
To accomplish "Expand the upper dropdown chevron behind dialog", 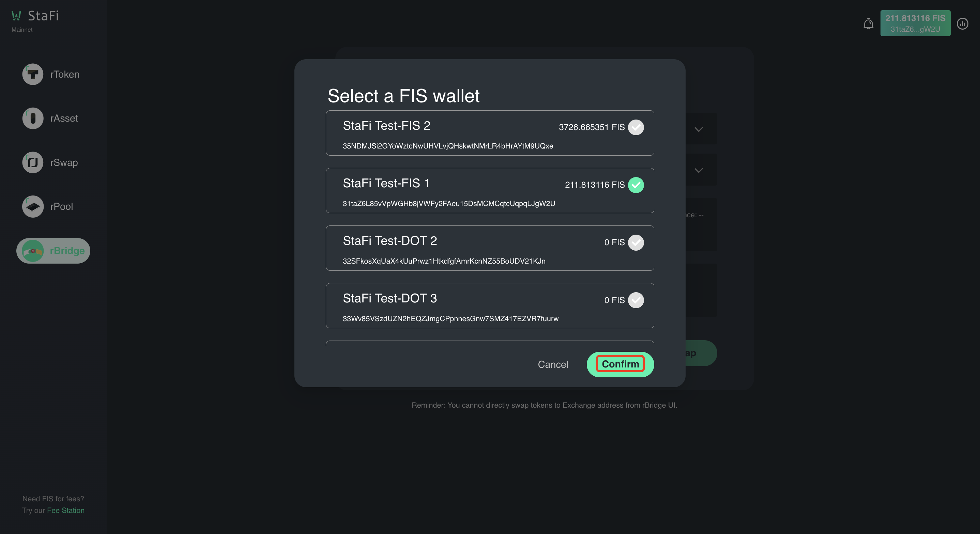I will point(699,129).
